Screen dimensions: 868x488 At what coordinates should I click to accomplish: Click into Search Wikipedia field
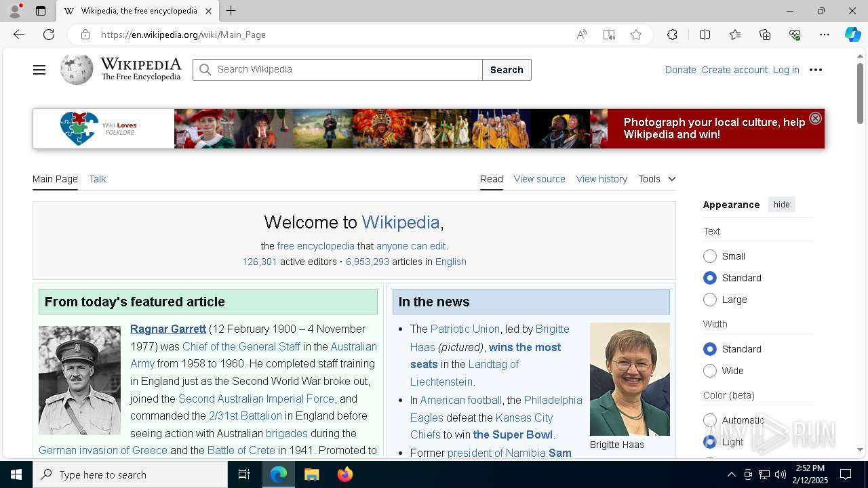click(338, 70)
